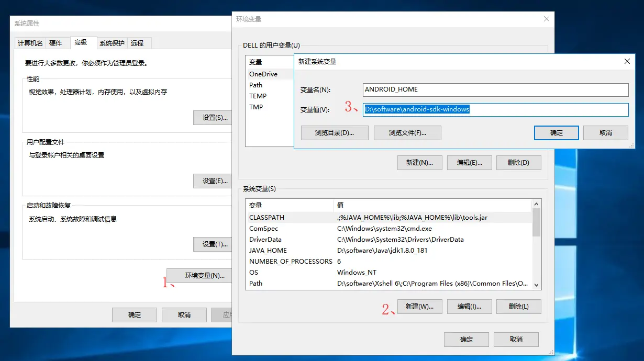Viewport: 644px width, 361px height.
Task: Click the 值 column header in system variables
Action: pyautogui.click(x=433, y=206)
